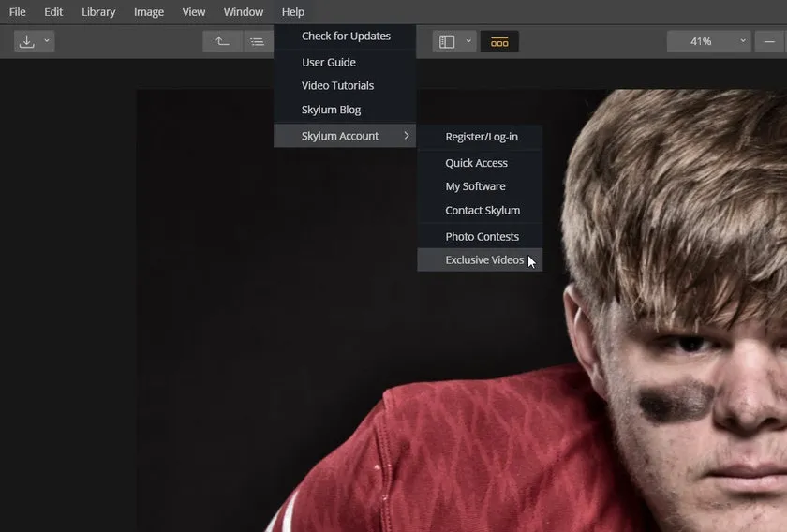The height and width of the screenshot is (532, 787).
Task: Click the Exclusive Videos submenu item
Action: click(484, 260)
